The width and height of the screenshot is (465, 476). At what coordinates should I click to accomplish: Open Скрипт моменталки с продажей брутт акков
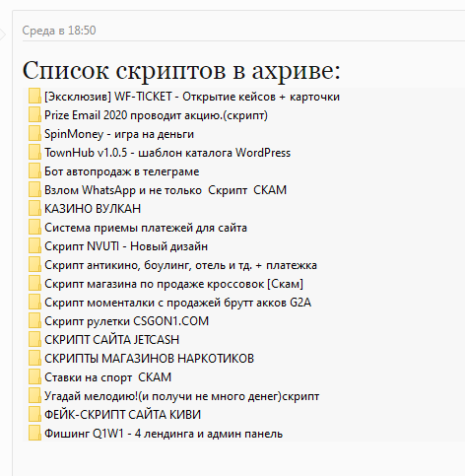pos(177,303)
